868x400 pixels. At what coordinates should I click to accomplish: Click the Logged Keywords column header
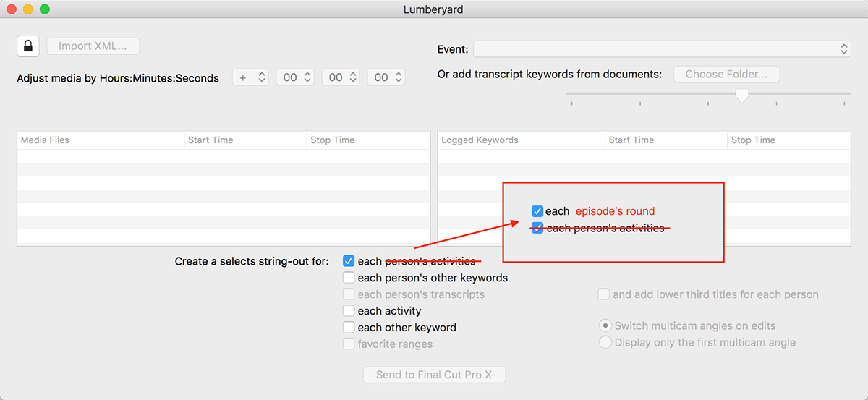(522, 140)
